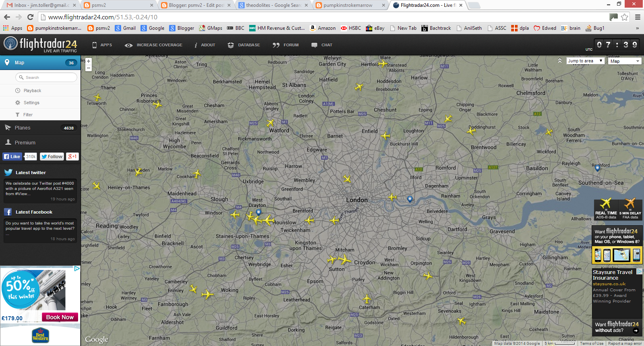Open the Jump to area dropdown
644x346 pixels.
(x=585, y=61)
